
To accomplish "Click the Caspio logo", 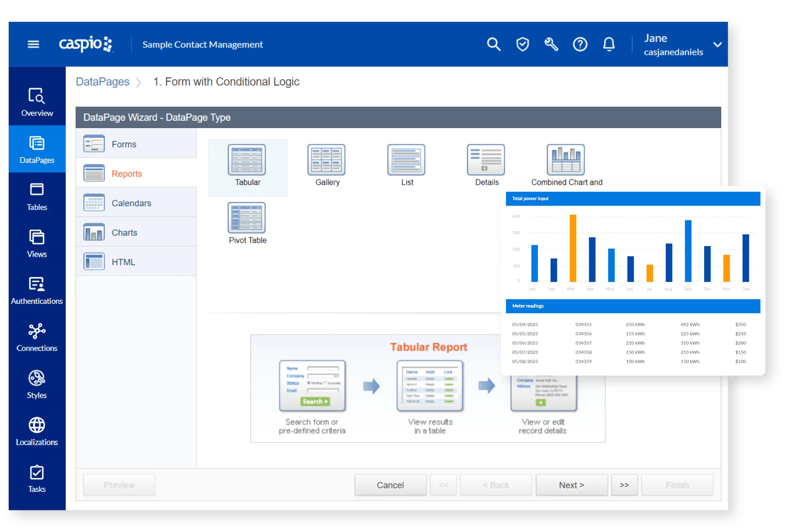I will (x=86, y=44).
